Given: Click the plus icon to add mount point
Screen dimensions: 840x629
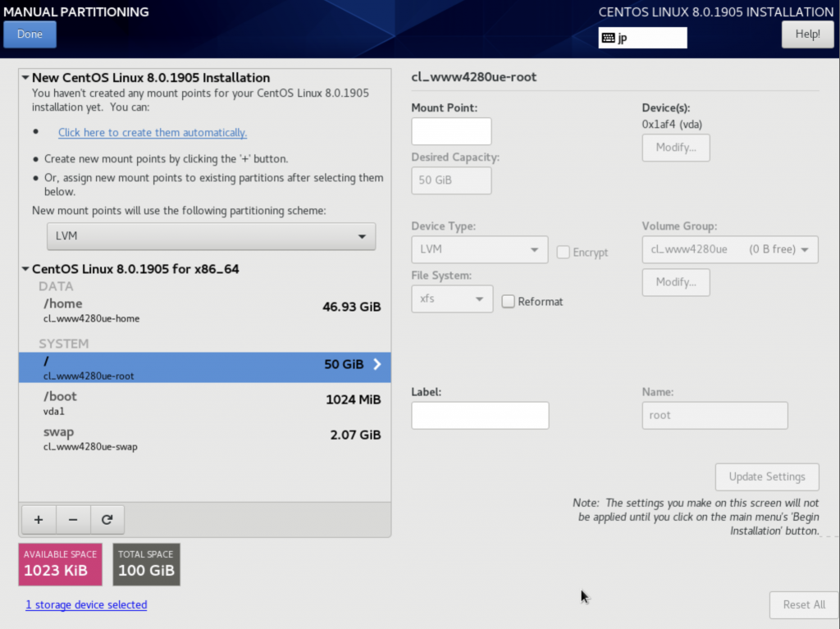Looking at the screenshot, I should [x=38, y=519].
